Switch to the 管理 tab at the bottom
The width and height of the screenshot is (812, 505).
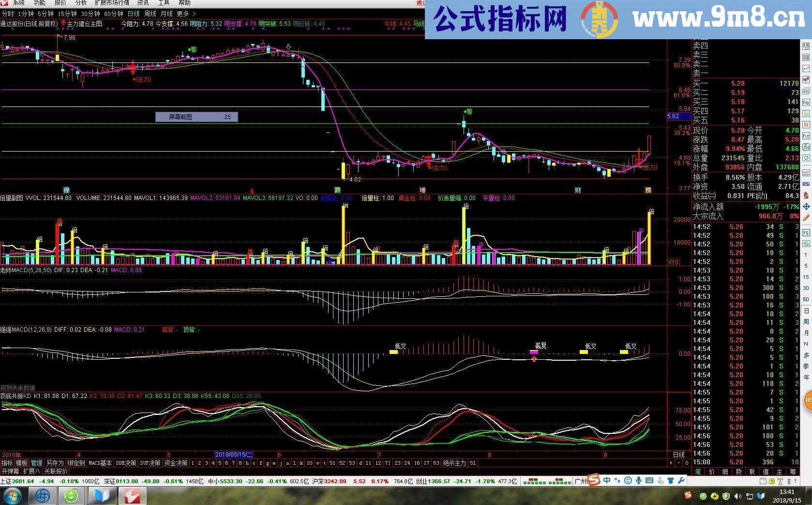[36, 463]
